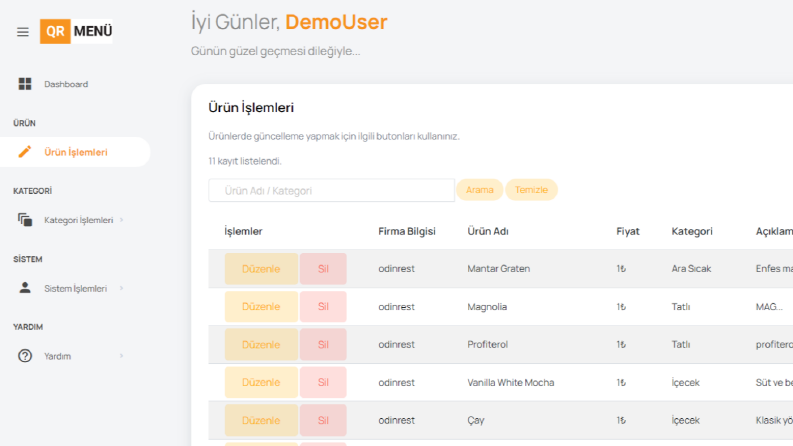Expand the Kategori İşlemleri chevron
Viewport: 793px width, 446px height.
tap(121, 220)
